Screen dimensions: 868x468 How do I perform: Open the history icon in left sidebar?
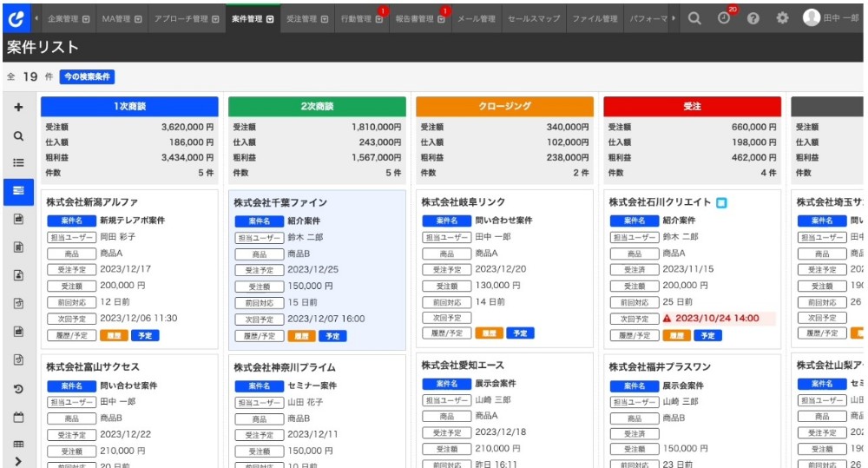click(x=18, y=388)
